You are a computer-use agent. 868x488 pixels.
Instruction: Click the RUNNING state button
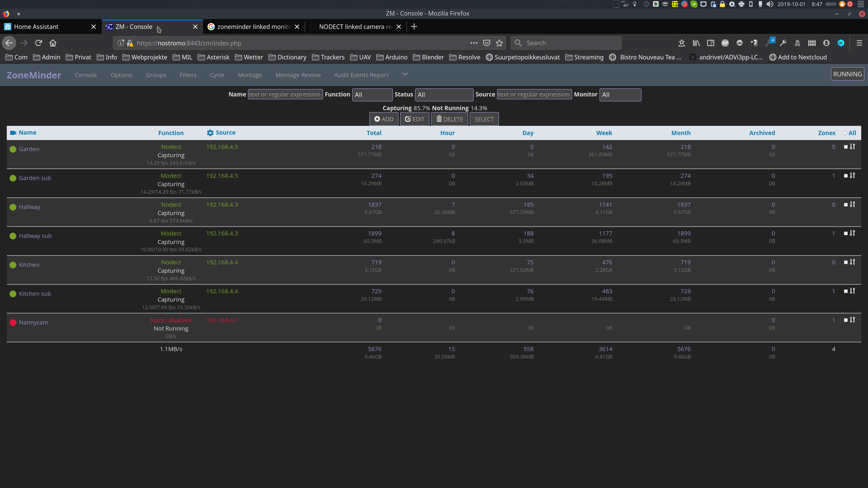pyautogui.click(x=847, y=74)
